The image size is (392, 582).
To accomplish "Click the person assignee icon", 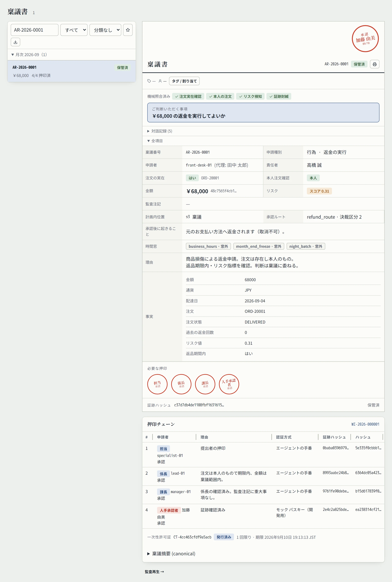I will [160, 81].
